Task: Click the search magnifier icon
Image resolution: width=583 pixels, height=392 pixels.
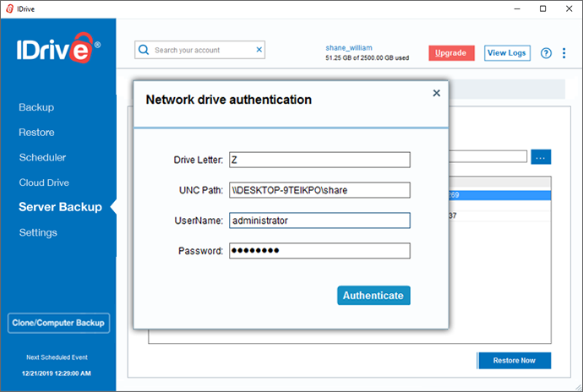Action: pos(144,50)
